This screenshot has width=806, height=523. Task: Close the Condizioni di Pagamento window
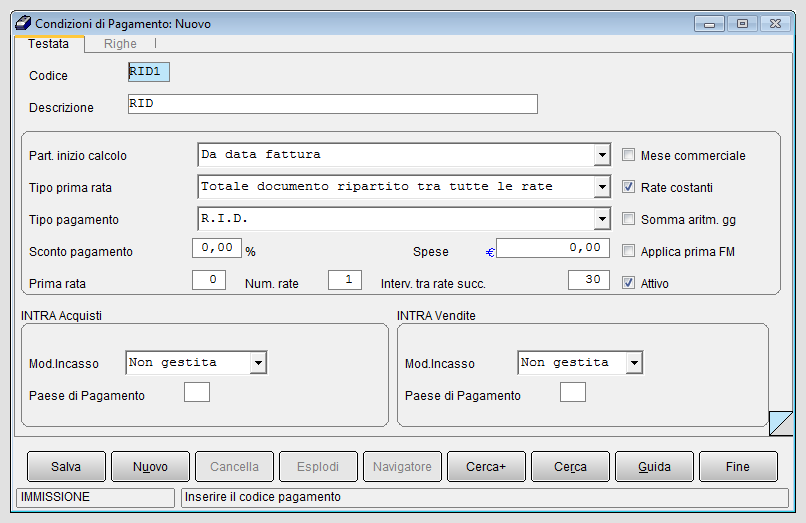[x=775, y=24]
